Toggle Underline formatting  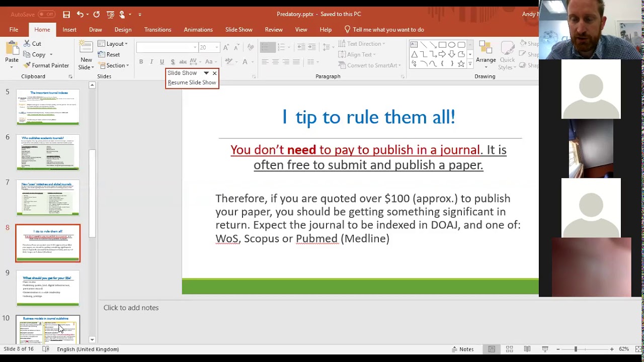[162, 62]
